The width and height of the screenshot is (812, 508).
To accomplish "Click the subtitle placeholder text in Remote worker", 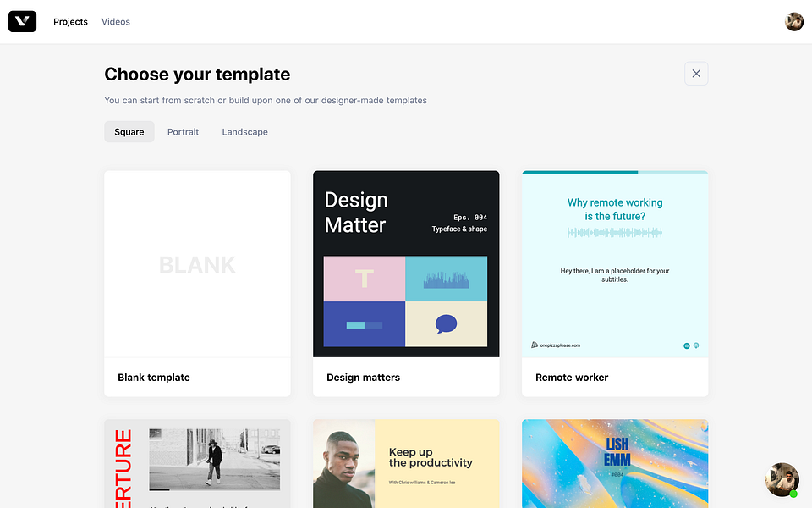I will [615, 274].
